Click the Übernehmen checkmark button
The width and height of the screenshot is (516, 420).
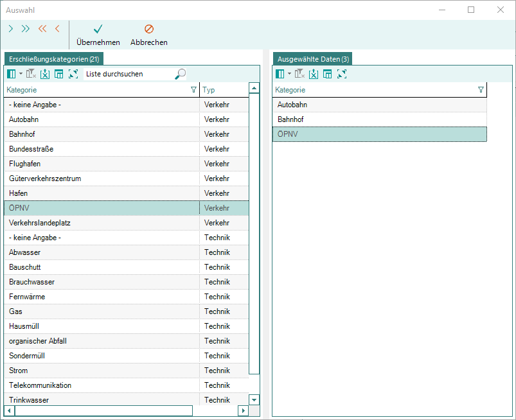98,35
